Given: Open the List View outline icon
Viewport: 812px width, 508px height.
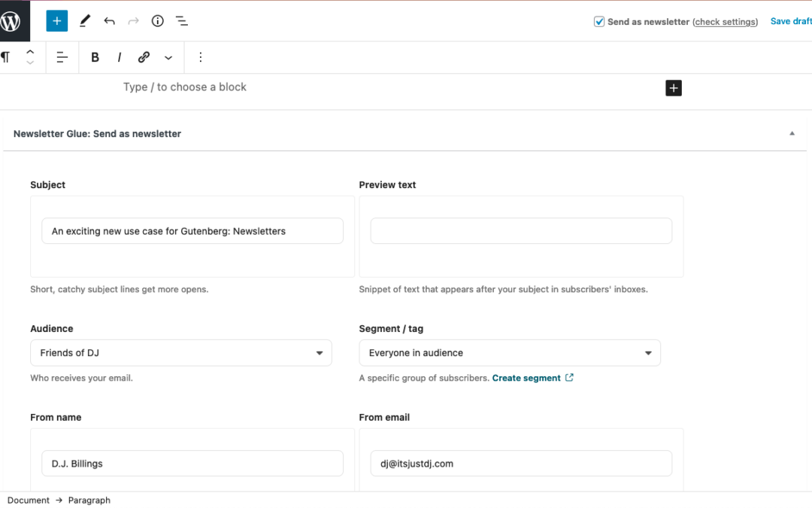Looking at the screenshot, I should [182, 21].
